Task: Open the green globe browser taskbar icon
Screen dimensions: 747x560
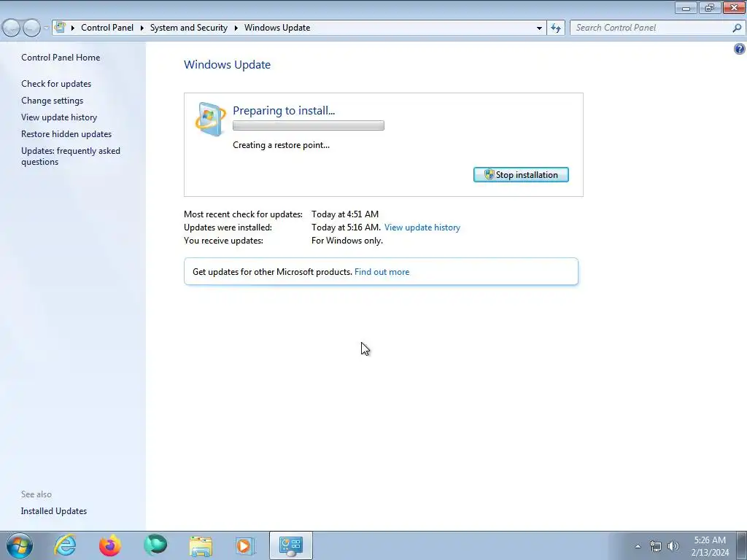Action: click(x=155, y=545)
